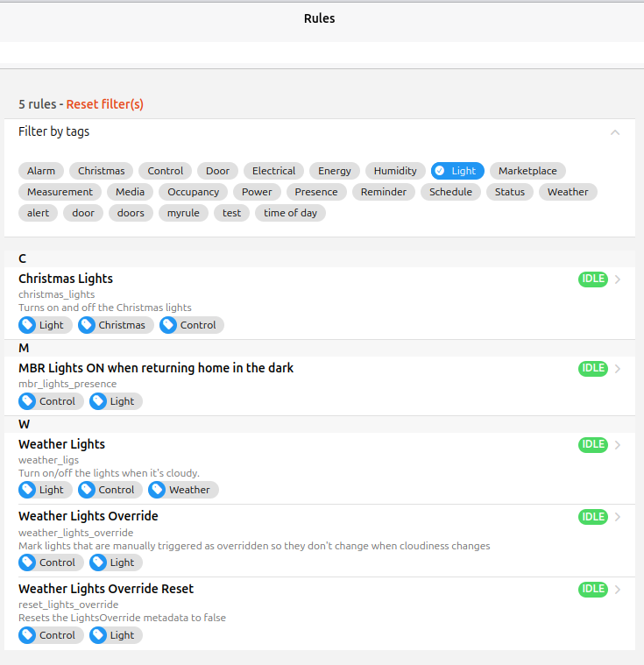Click the Control tag icon under MBR Lights rule
Viewport: 644px width, 665px height.
(x=28, y=401)
